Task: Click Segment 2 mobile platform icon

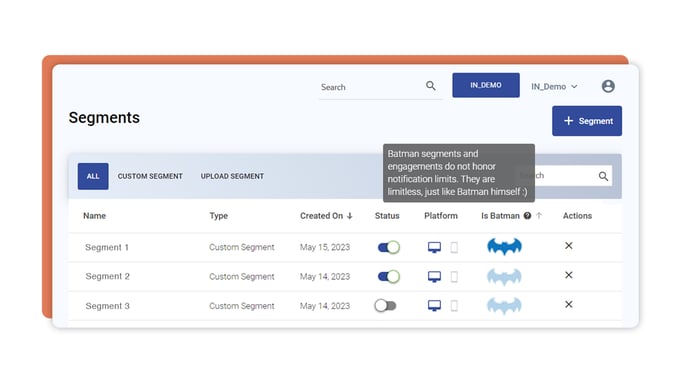Action: click(454, 277)
